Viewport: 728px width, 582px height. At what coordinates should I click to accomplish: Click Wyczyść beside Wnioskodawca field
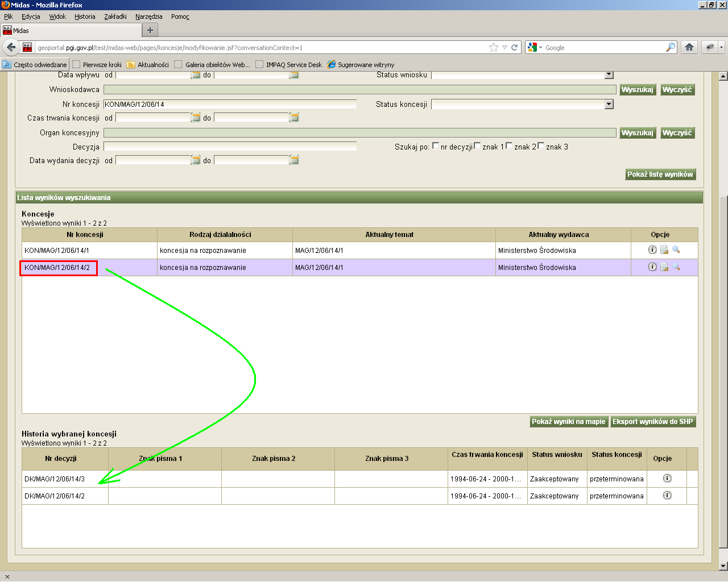[677, 90]
